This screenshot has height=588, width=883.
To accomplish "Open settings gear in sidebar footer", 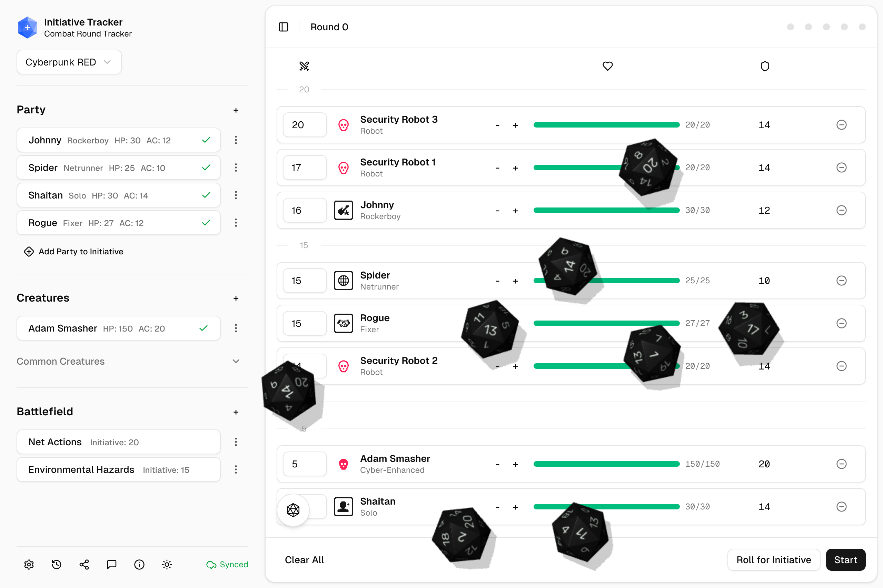I will (x=29, y=564).
